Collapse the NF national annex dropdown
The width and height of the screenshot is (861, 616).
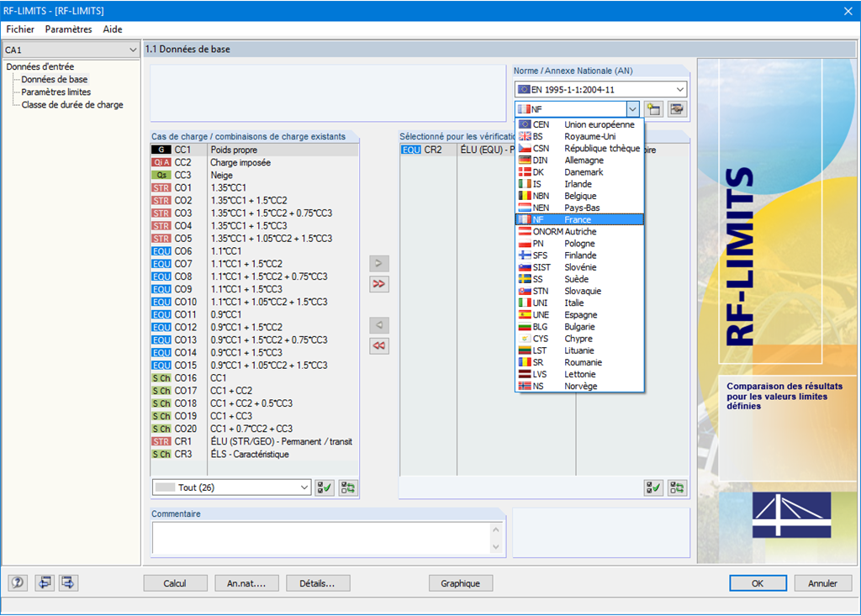(x=632, y=108)
